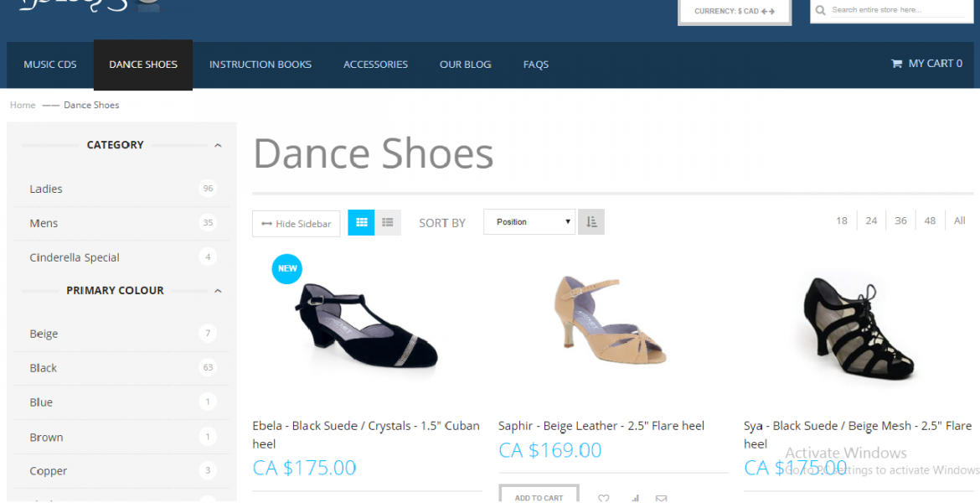
Task: Switch to list view layout
Action: (x=388, y=222)
